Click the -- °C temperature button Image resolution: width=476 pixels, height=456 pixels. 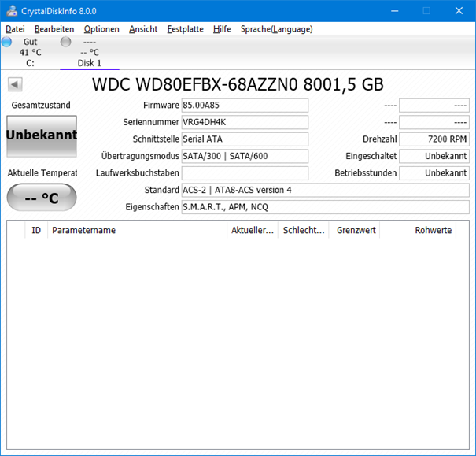click(42, 198)
